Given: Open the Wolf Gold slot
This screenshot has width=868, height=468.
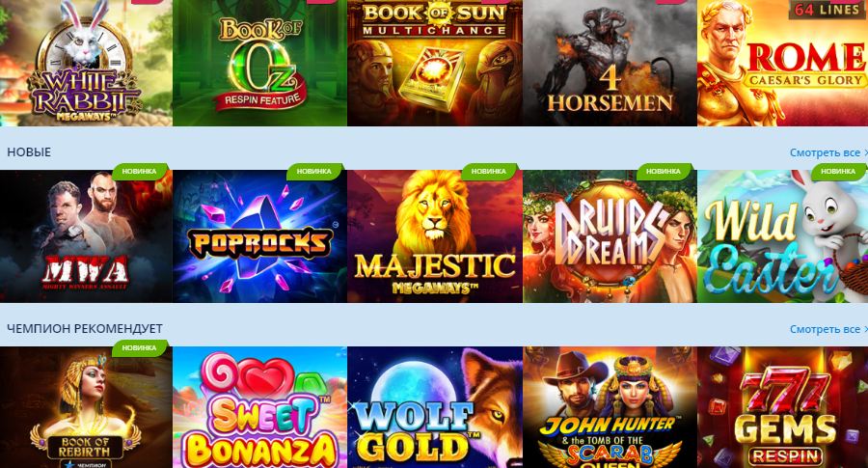Looking at the screenshot, I should click(435, 407).
